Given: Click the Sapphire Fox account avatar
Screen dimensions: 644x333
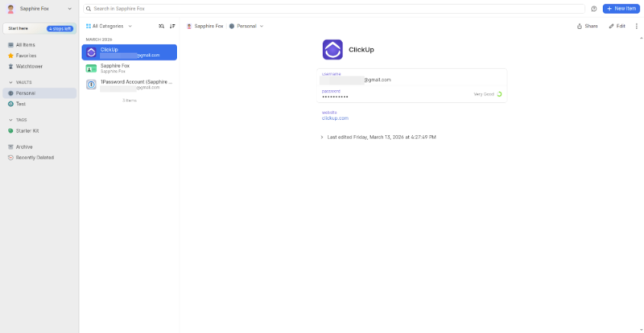Looking at the screenshot, I should pyautogui.click(x=10, y=9).
